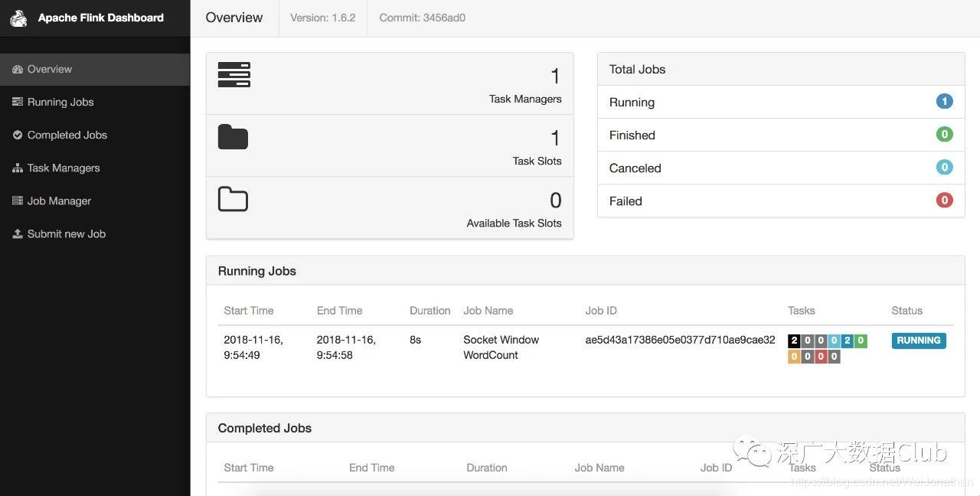980x496 pixels.
Task: Click the Duration header in Completed Jobs
Action: pyautogui.click(x=486, y=468)
